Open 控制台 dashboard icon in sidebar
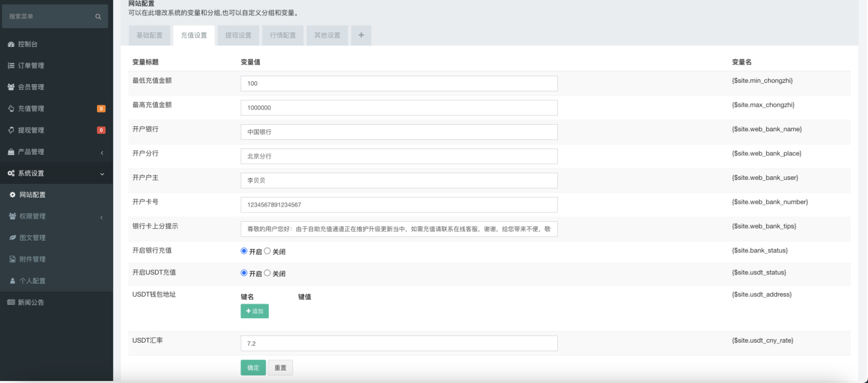 11,44
